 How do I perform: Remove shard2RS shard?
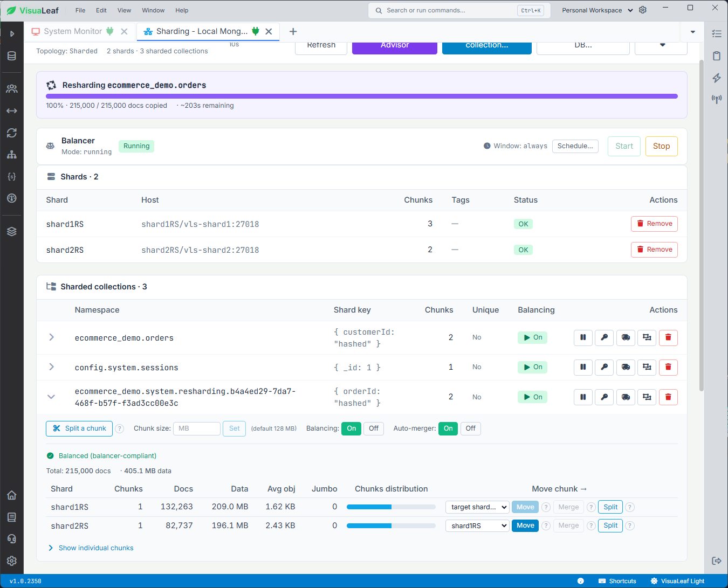click(x=654, y=250)
